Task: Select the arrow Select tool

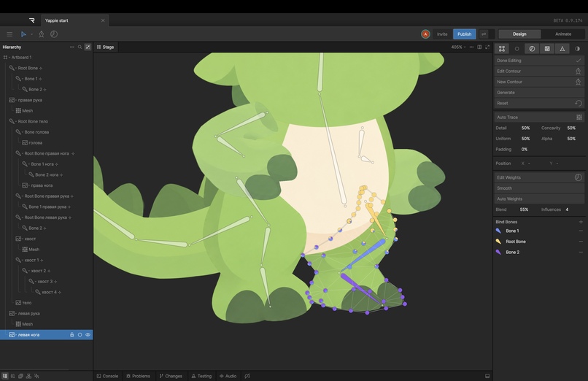Action: coord(23,34)
